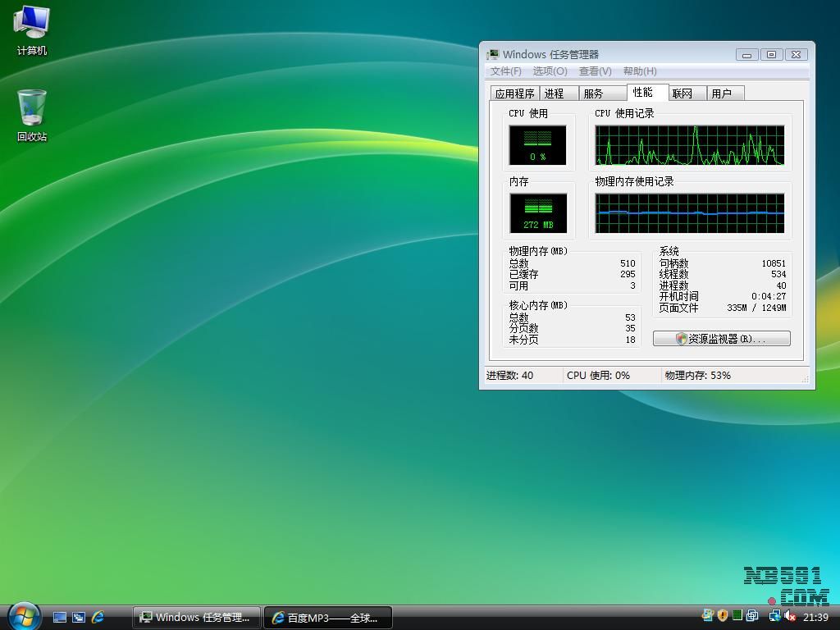Click the muted volume tray icon

coord(790,616)
